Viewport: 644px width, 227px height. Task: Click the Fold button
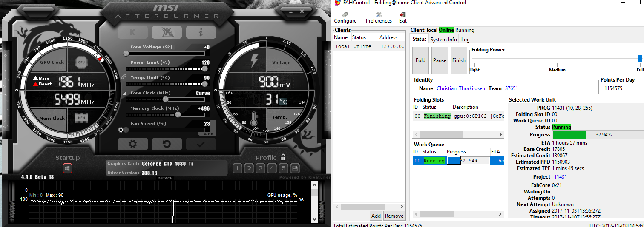(420, 60)
